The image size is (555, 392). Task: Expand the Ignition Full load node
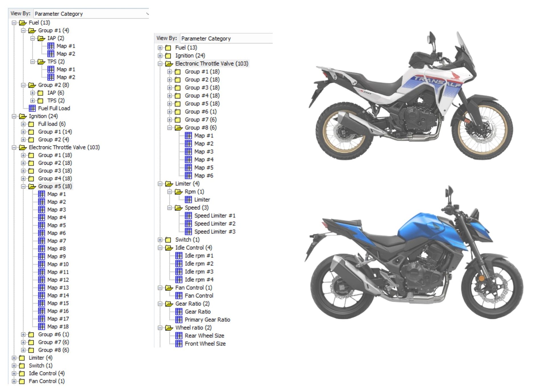[x=23, y=124]
